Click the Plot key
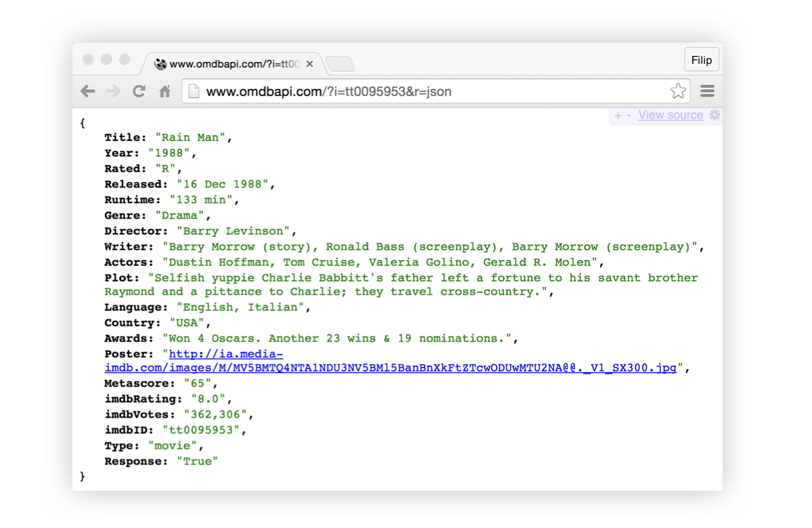Screen dimensions: 812x528 [x=122, y=278]
